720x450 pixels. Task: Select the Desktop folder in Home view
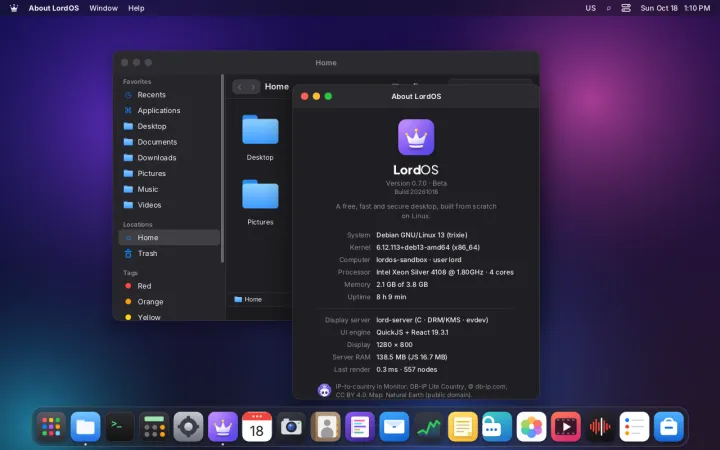click(260, 137)
